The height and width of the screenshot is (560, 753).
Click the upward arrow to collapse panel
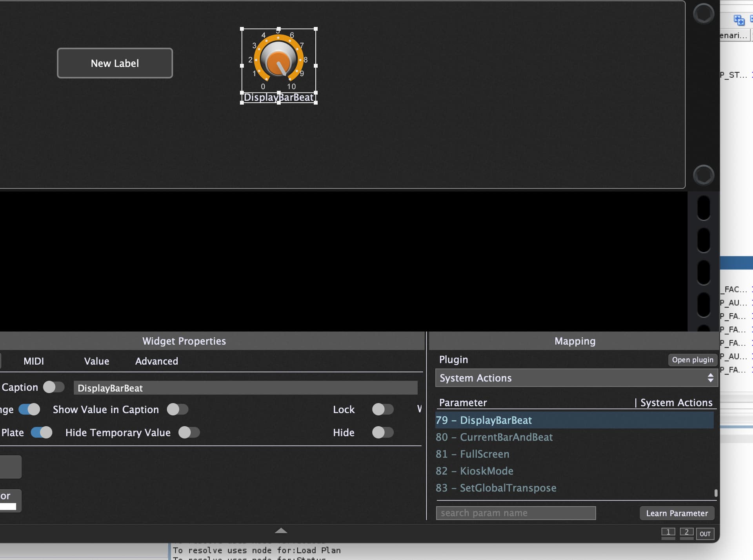point(281,531)
